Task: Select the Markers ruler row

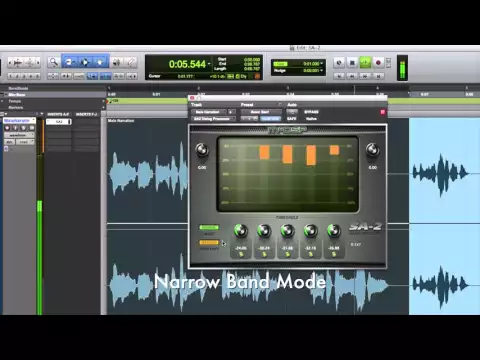Action: 16,107
